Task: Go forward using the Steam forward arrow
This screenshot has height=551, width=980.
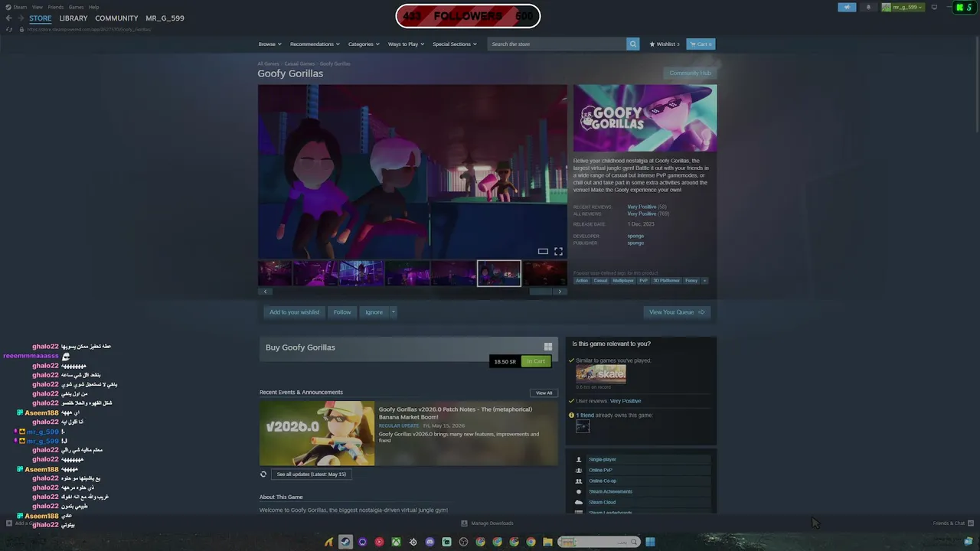Action: click(21, 18)
